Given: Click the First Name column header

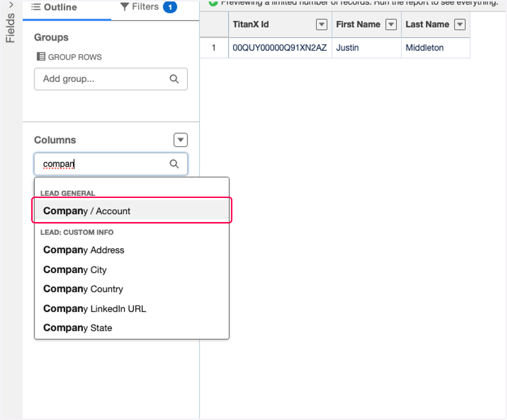Looking at the screenshot, I should pyautogui.click(x=366, y=24).
